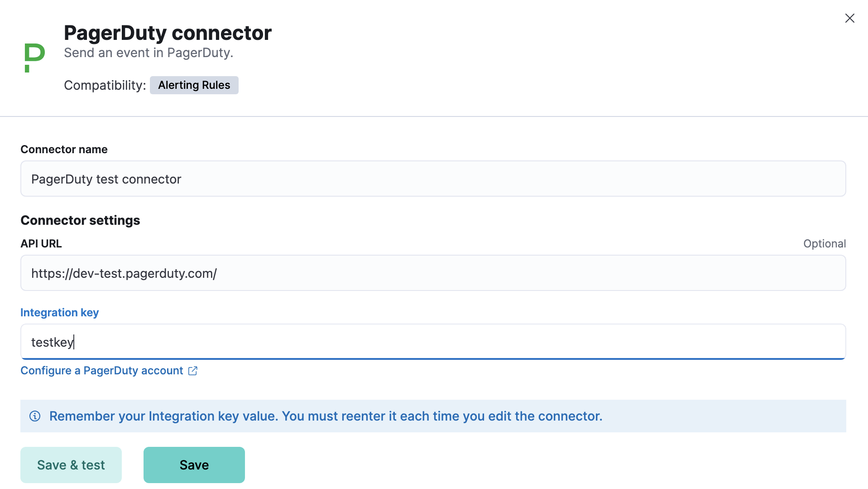The height and width of the screenshot is (489, 868).
Task: Click the Send an event in PagerDuty subtitle
Action: (148, 53)
